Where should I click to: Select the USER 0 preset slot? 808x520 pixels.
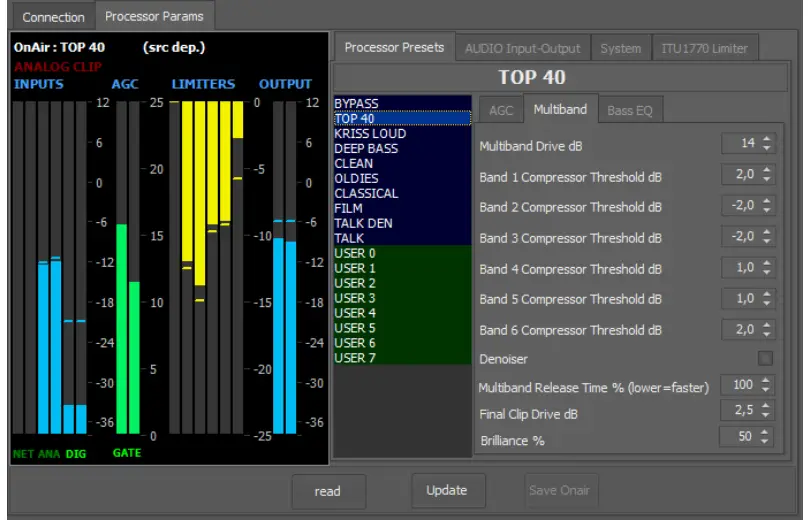point(402,253)
